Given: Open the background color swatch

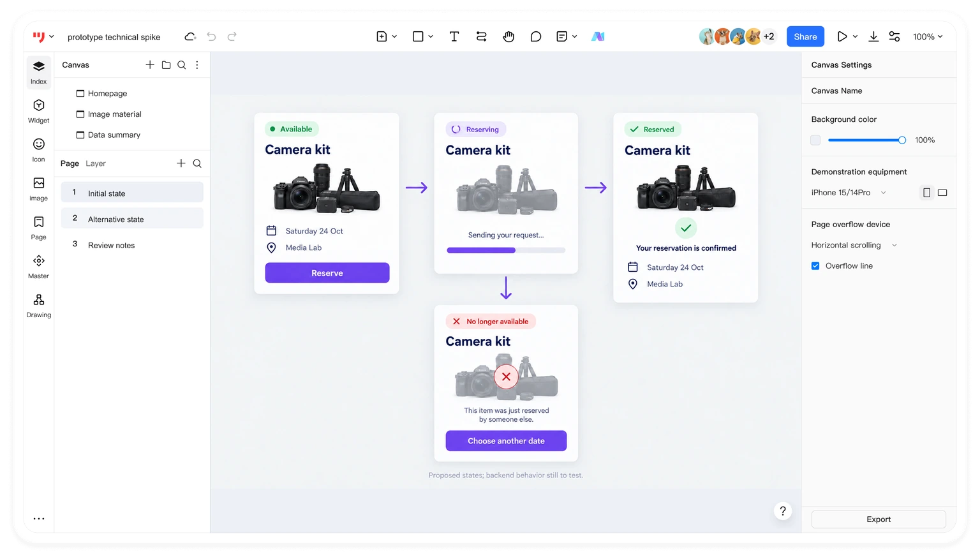Looking at the screenshot, I should pyautogui.click(x=815, y=140).
